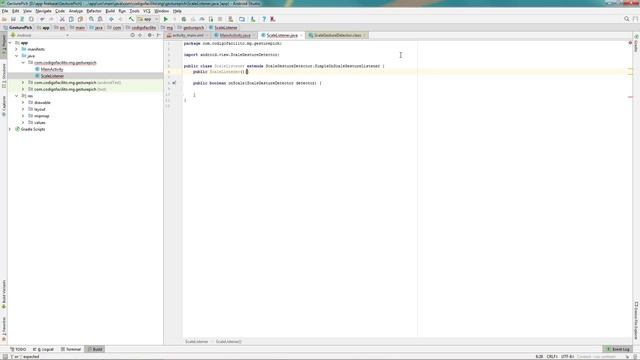This screenshot has height=360, width=640.
Task: Collapse the java folder
Action: [x=17, y=56]
